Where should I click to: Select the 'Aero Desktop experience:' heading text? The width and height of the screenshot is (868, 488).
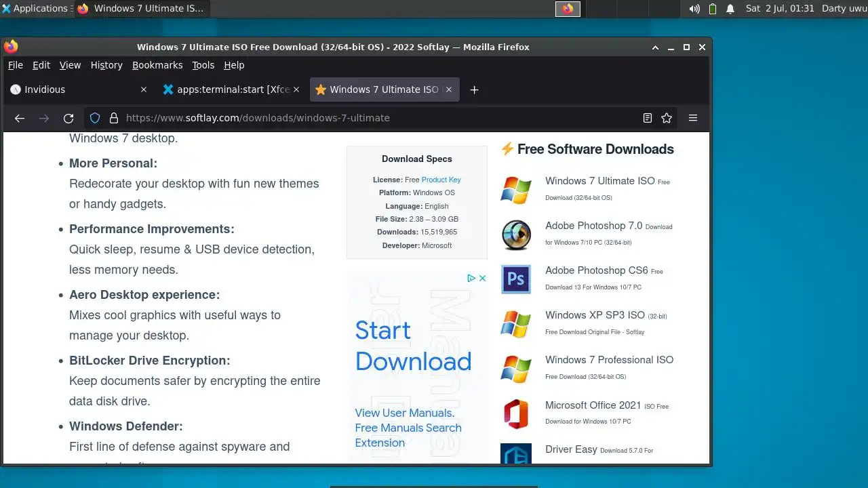(144, 295)
